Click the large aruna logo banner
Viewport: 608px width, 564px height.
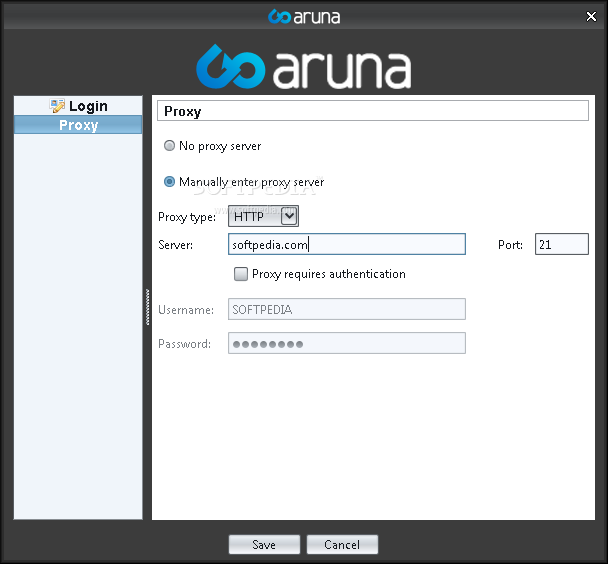point(304,67)
